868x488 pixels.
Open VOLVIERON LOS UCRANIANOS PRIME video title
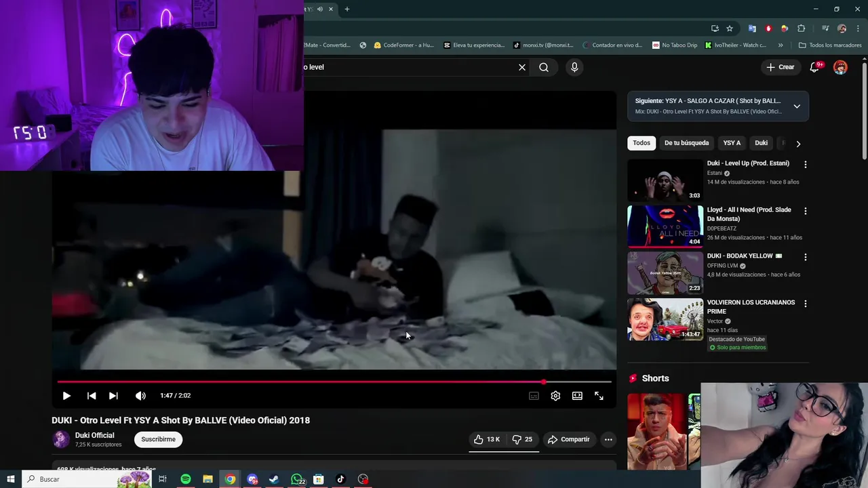click(751, 307)
